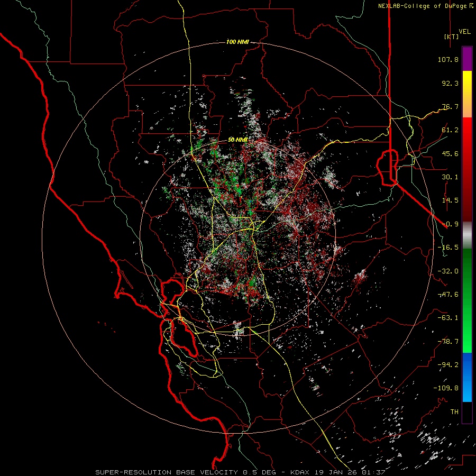Click the TH legend label
This screenshot has width=476, height=476.
[x=454, y=412]
